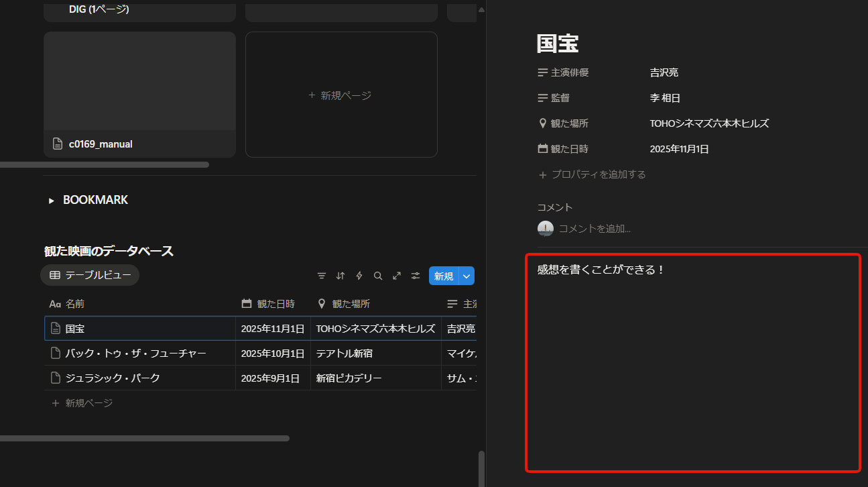Select the テーブルビュー view tab
868x487 pixels.
(90, 275)
